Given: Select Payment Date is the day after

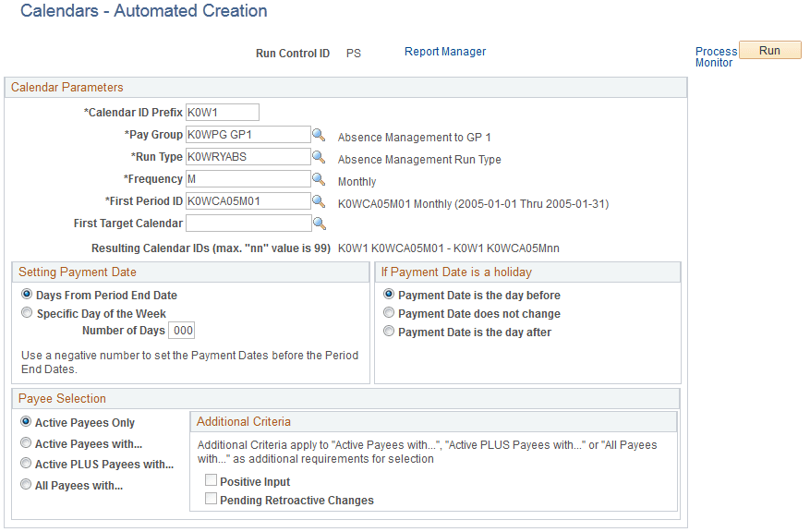Looking at the screenshot, I should pyautogui.click(x=389, y=331).
